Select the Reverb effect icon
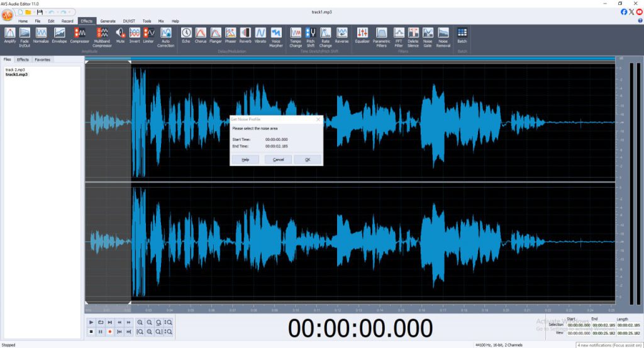 245,35
